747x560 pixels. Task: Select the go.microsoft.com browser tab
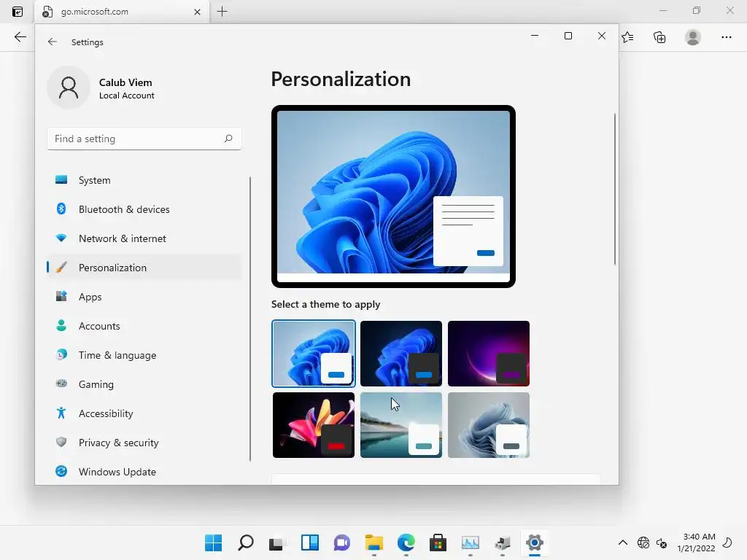coord(122,12)
